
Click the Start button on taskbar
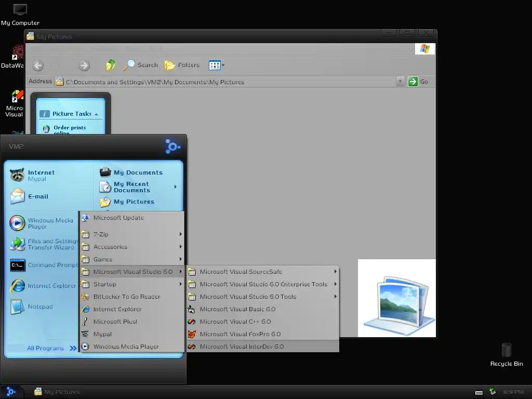[11, 392]
